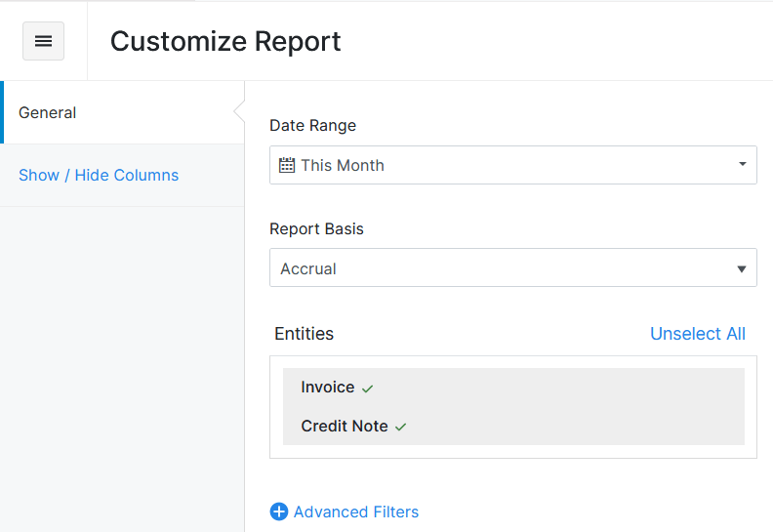Click the Unselect All link
The image size is (773, 532).
tap(698, 334)
